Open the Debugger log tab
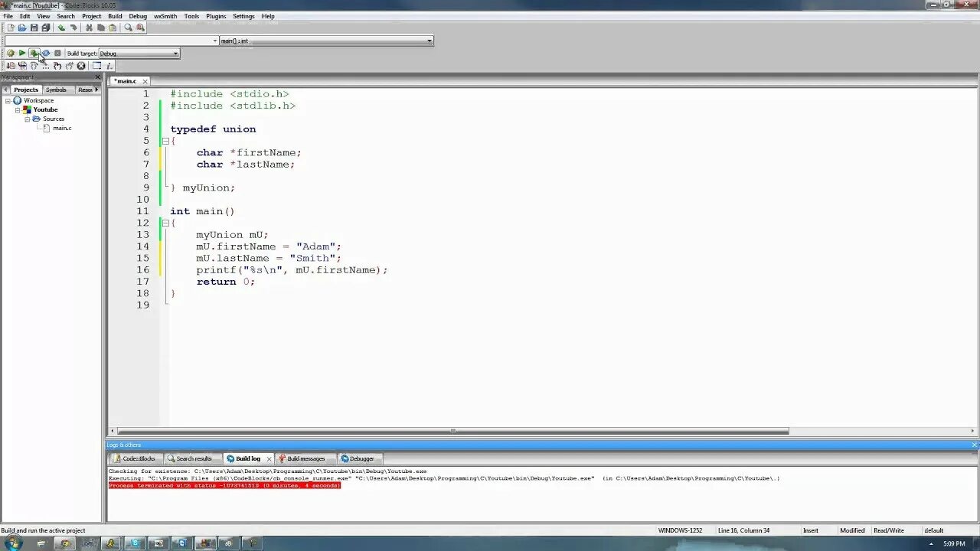 361,458
